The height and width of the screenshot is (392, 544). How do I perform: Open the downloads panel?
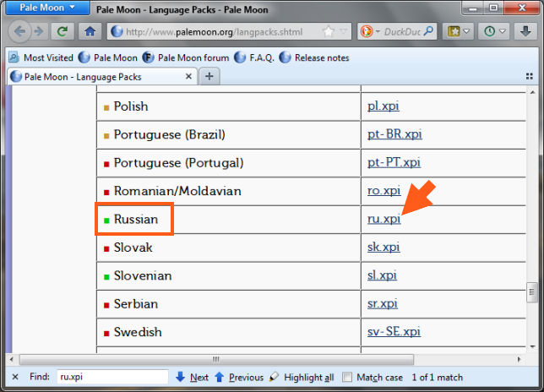[525, 32]
